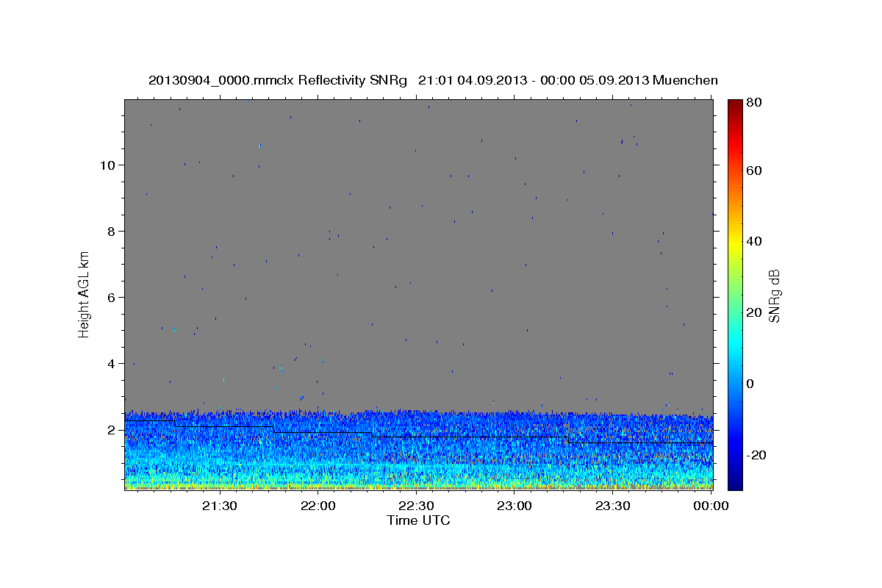Click the colorbar value 0
The height and width of the screenshot is (588, 882).
(x=752, y=384)
